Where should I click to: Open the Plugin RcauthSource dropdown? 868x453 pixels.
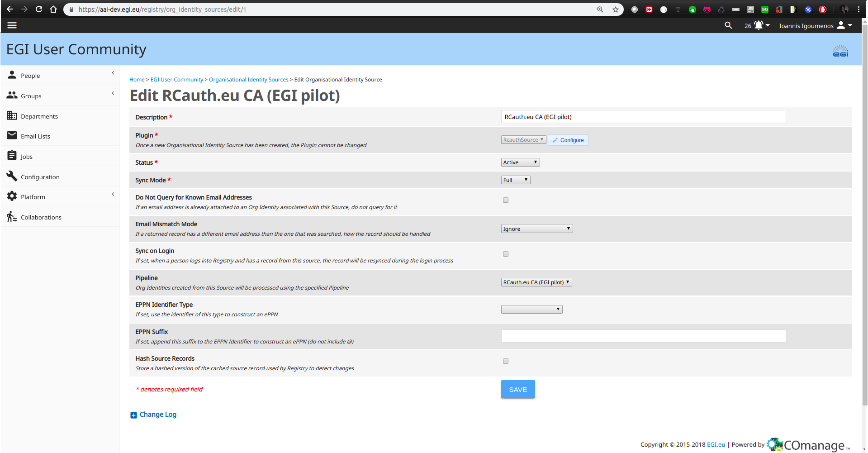coord(523,140)
